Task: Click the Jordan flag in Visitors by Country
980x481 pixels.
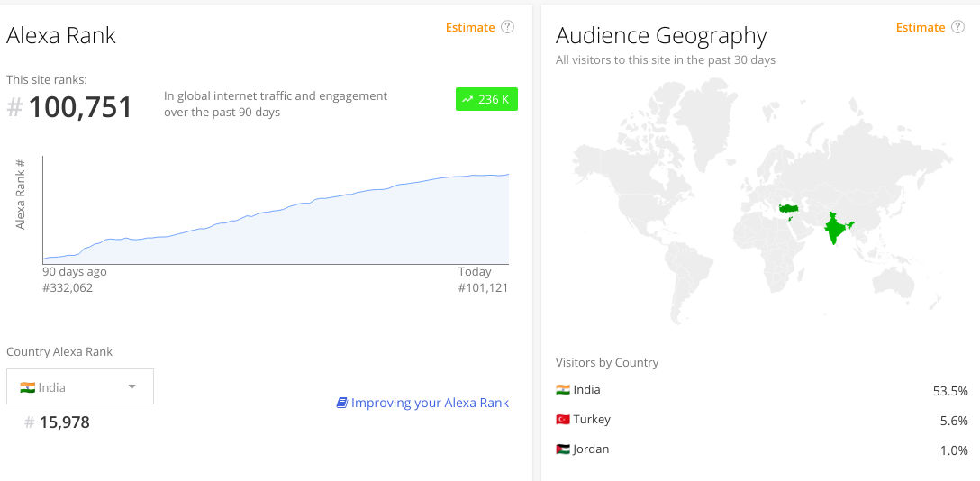Action: tap(562, 449)
